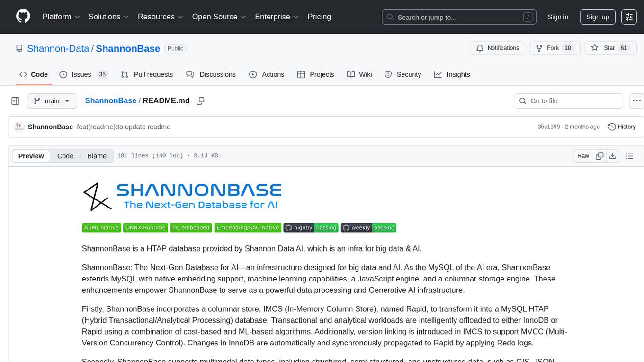Image resolution: width=644 pixels, height=362 pixels.
Task: Open the ShannonBase repository link
Action: click(128, 48)
